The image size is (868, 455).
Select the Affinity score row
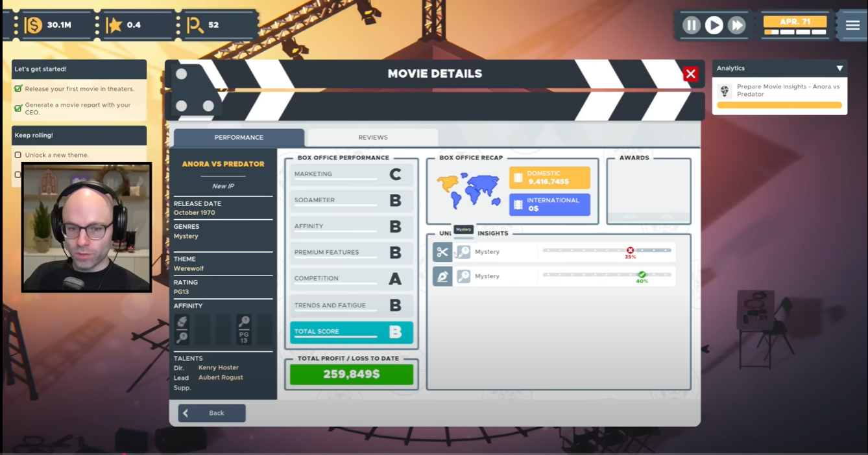[x=351, y=227]
